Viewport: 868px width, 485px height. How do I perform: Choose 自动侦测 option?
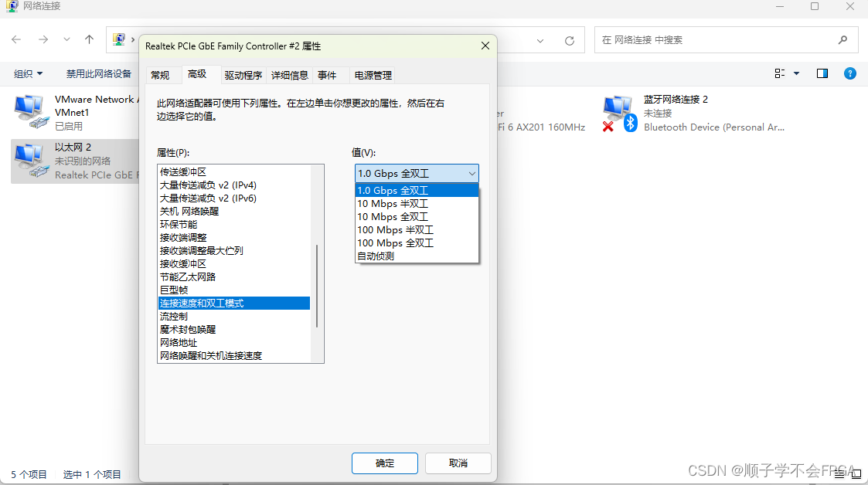pyautogui.click(x=417, y=256)
